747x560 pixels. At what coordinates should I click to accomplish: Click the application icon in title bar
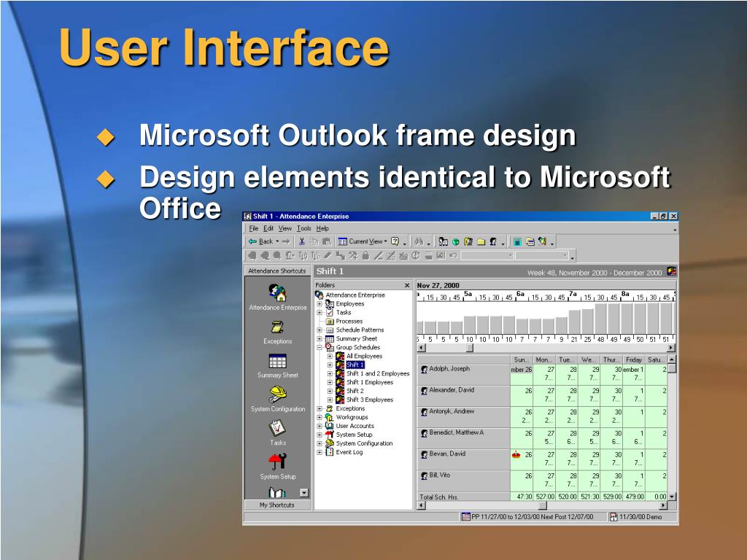click(x=248, y=216)
